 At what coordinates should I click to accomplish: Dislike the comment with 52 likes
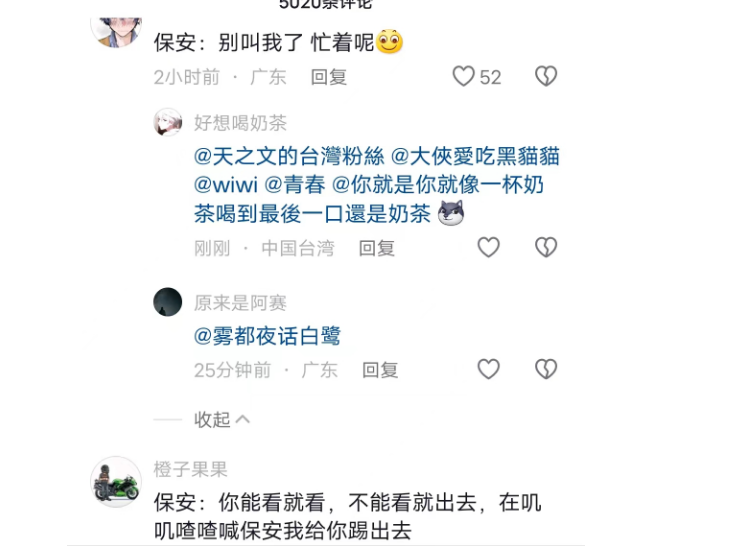tap(546, 76)
